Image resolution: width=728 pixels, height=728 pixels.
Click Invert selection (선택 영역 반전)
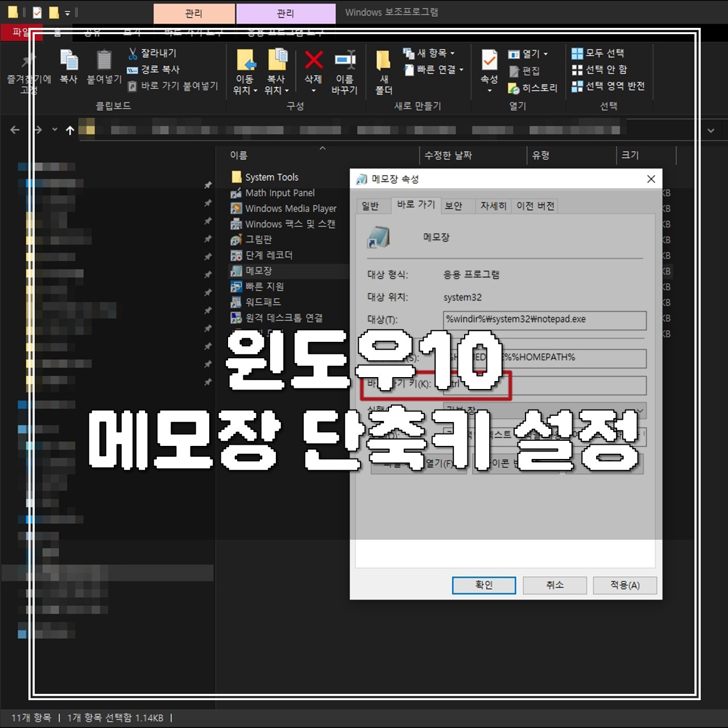coord(608,86)
